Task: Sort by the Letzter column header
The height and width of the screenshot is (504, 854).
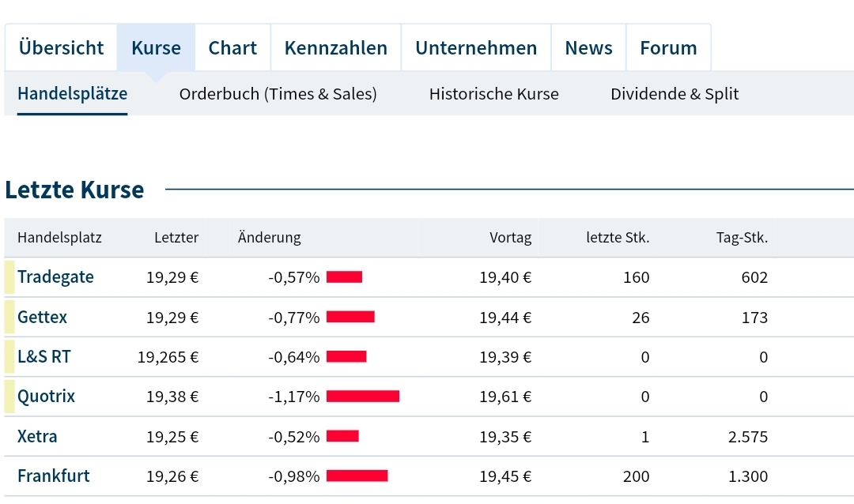Action: pos(176,237)
